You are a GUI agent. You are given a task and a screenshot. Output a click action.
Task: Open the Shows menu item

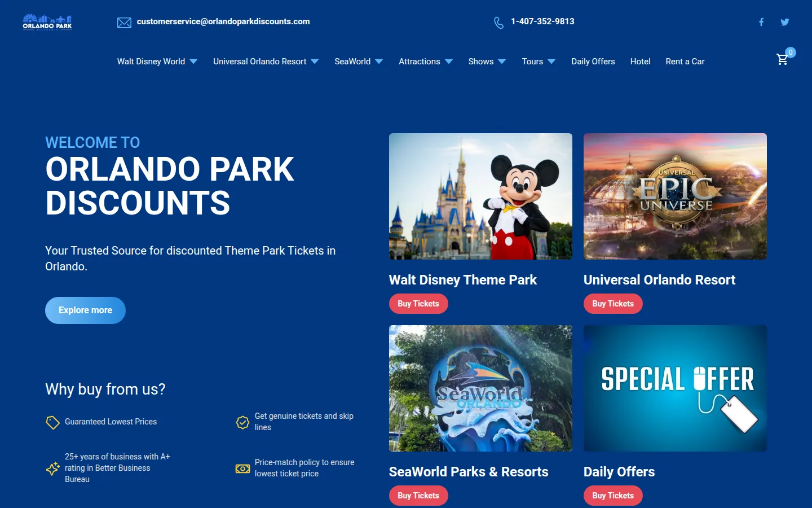481,62
